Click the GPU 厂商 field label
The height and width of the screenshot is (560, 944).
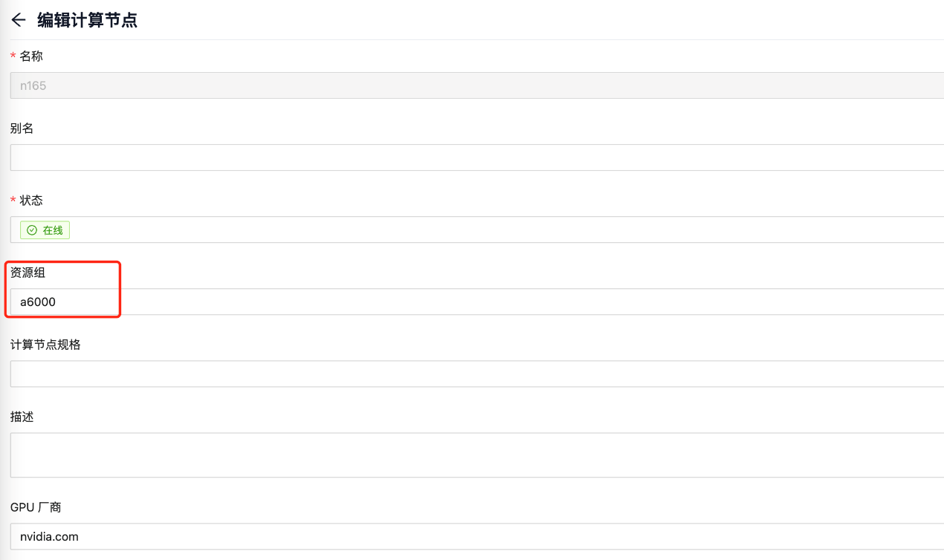pos(36,507)
